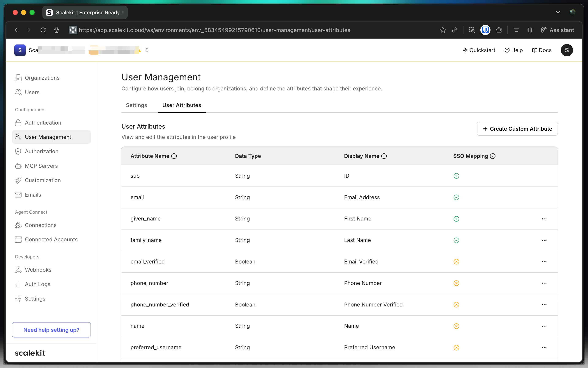Click the Bitwarden shield extension icon
Image resolution: width=588 pixels, height=368 pixels.
coord(485,30)
